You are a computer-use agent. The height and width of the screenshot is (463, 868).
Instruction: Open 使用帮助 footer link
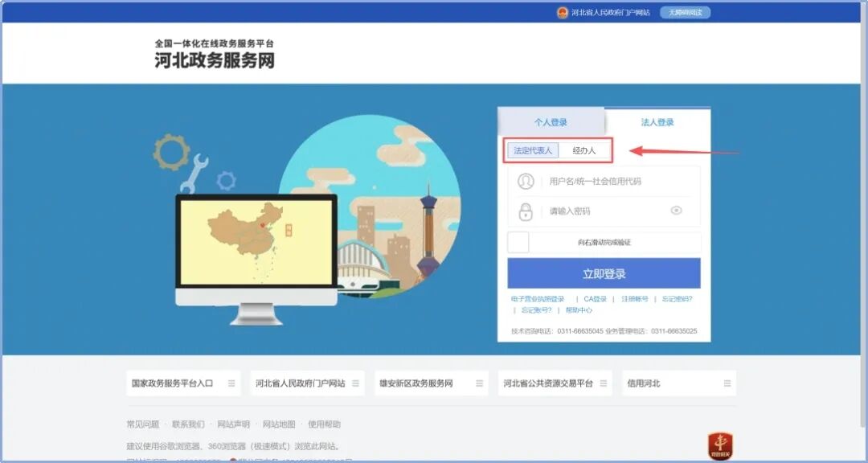[325, 424]
